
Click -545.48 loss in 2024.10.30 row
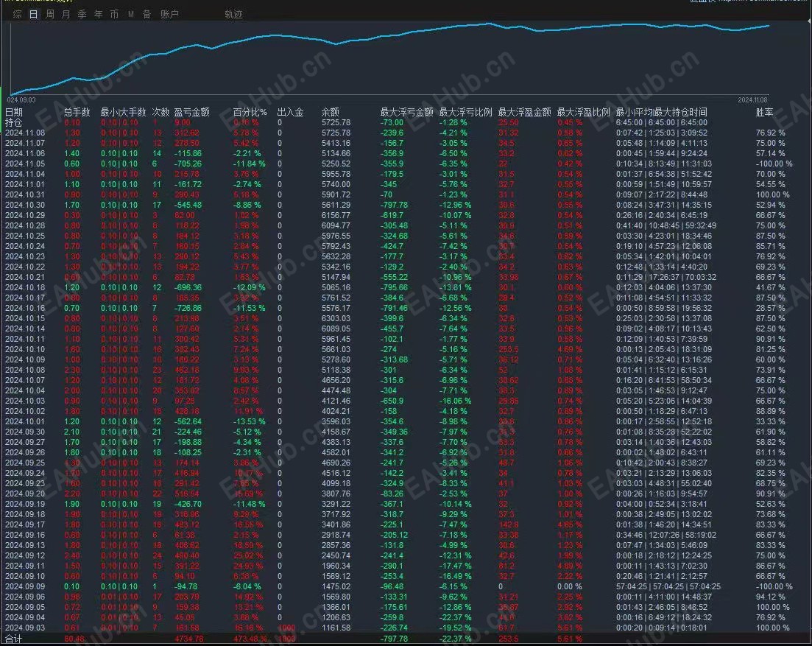click(x=188, y=206)
